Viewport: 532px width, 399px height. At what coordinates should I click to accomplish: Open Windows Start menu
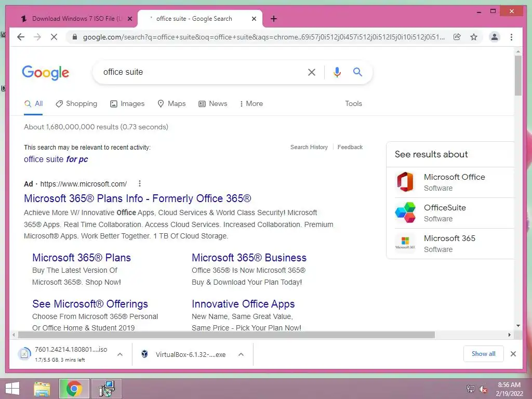12,389
